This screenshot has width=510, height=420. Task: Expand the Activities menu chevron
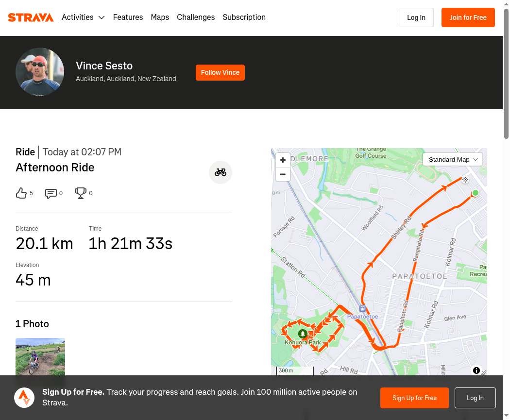102,17
